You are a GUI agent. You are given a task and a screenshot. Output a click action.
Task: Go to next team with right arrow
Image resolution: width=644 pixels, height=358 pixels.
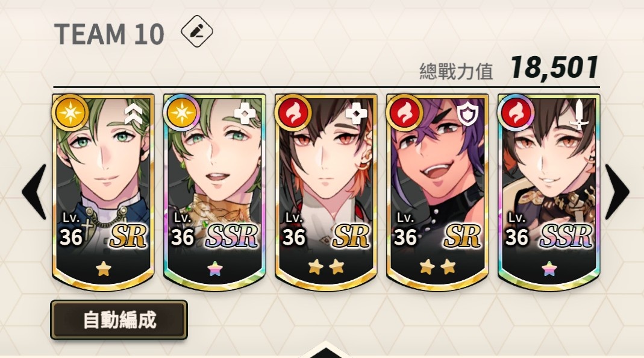617,192
